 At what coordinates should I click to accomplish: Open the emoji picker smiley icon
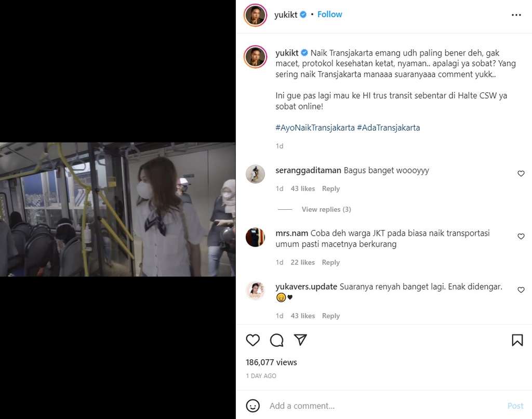(x=252, y=406)
